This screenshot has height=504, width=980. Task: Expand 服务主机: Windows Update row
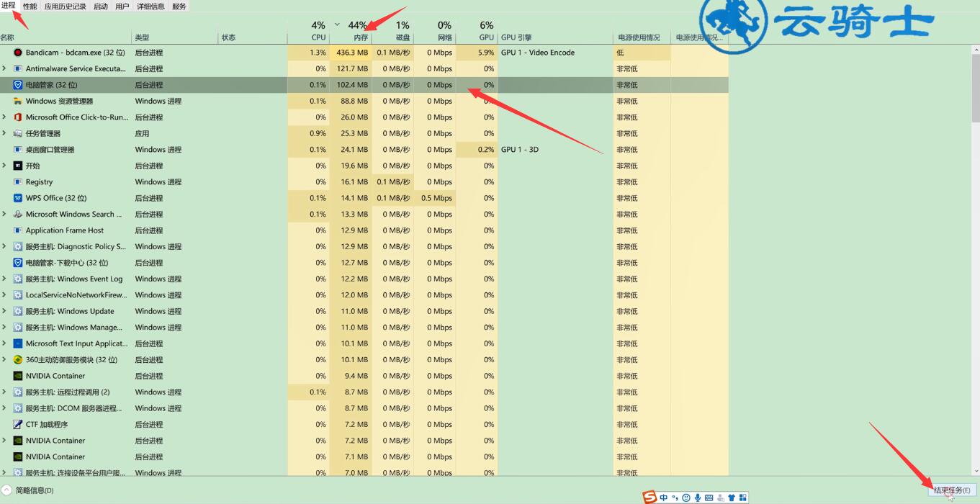coord(4,312)
